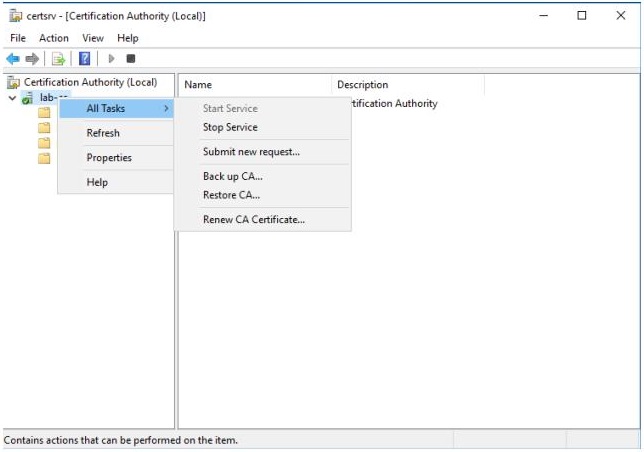Screen dimensions: 644x452
Task: Click the Name column header
Action: coord(255,85)
